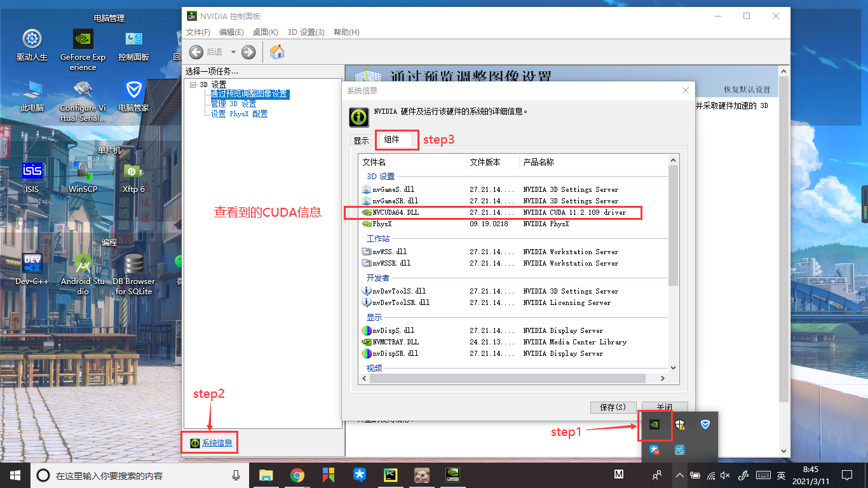Select the nvWSSR.dll row icon

pos(367,263)
